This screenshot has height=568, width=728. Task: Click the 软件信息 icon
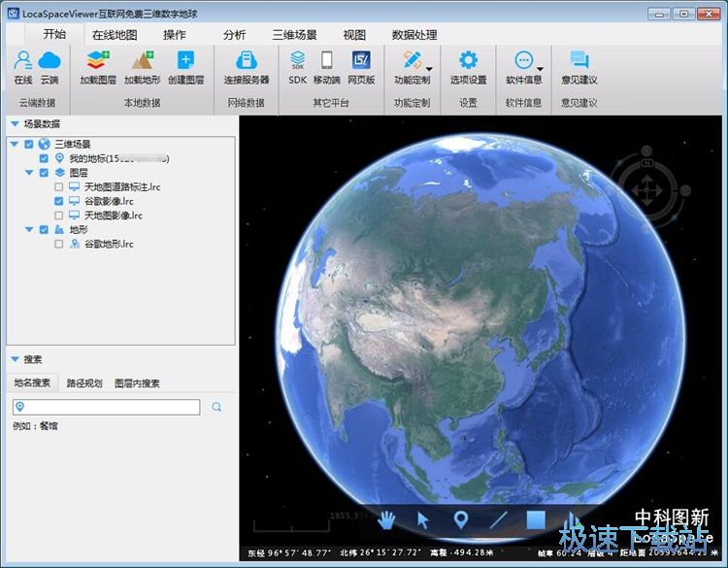point(524,60)
